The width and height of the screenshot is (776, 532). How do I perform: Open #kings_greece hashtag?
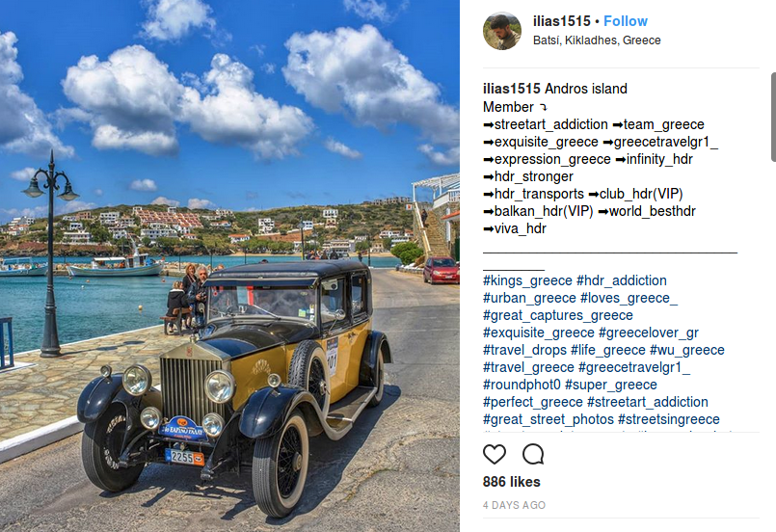click(x=527, y=280)
